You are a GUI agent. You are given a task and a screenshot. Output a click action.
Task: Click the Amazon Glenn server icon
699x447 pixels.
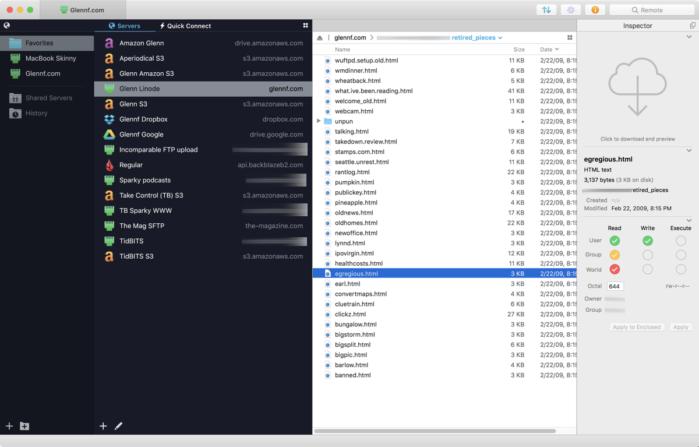click(109, 43)
